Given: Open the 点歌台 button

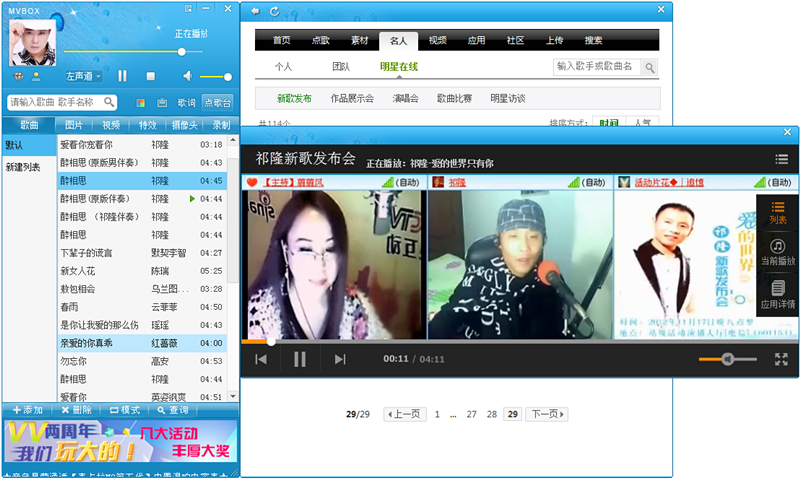Looking at the screenshot, I should [217, 103].
